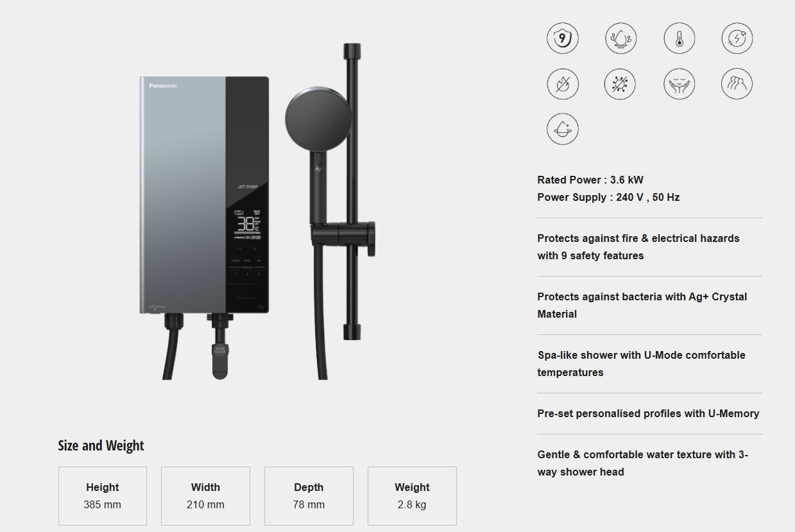Click the droplet with plus Ag+ icon
795x532 pixels.
[563, 129]
